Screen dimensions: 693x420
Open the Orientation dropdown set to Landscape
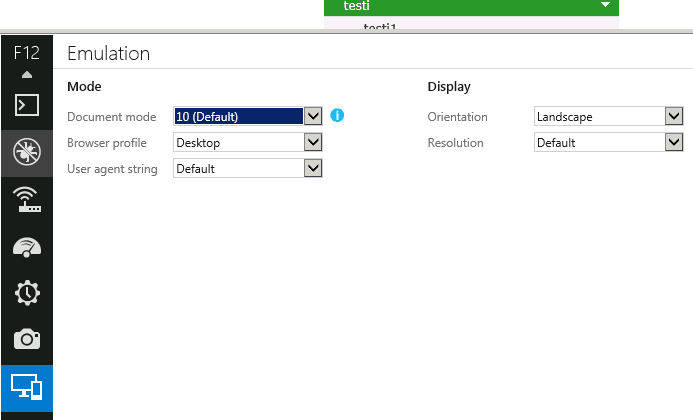tap(673, 117)
